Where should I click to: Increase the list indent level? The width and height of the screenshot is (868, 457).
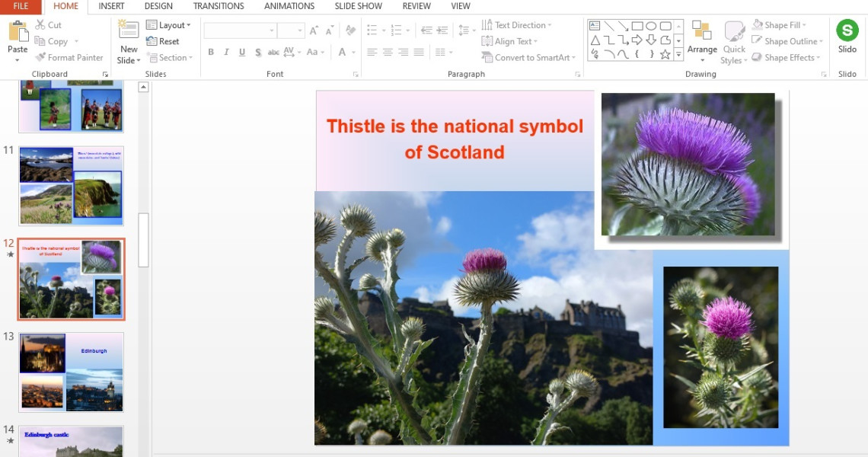[442, 30]
